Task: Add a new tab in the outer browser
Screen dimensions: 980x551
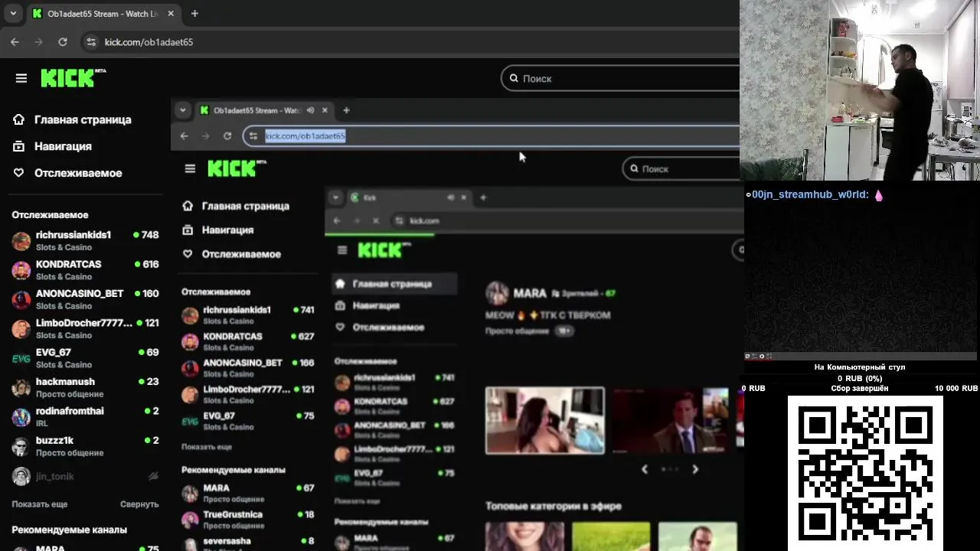Action: pos(194,14)
